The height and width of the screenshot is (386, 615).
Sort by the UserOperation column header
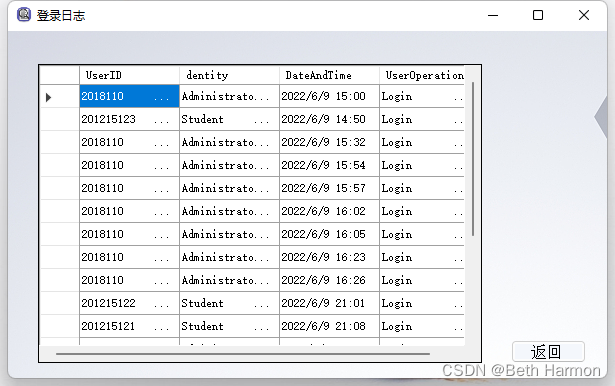point(422,75)
